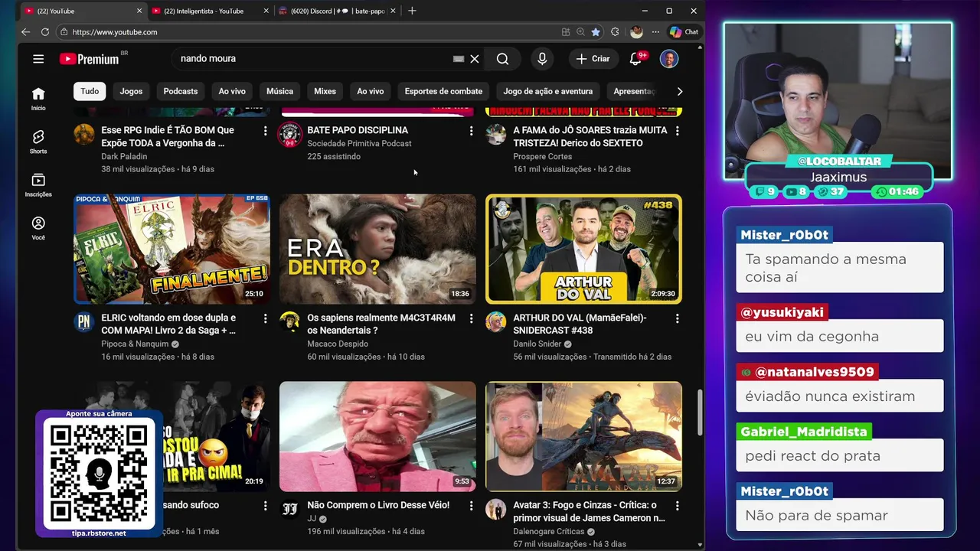Screen dimensions: 980x551
Task: Open Shorts from the sidebar
Action: [x=38, y=142]
